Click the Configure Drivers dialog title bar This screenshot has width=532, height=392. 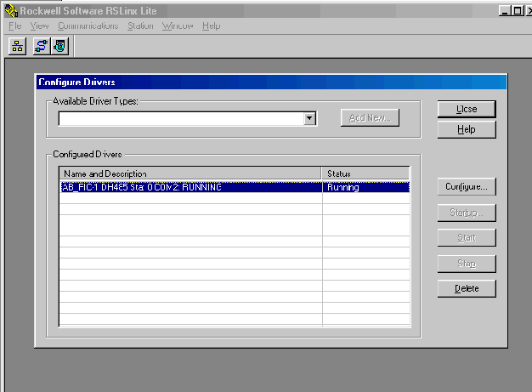271,82
